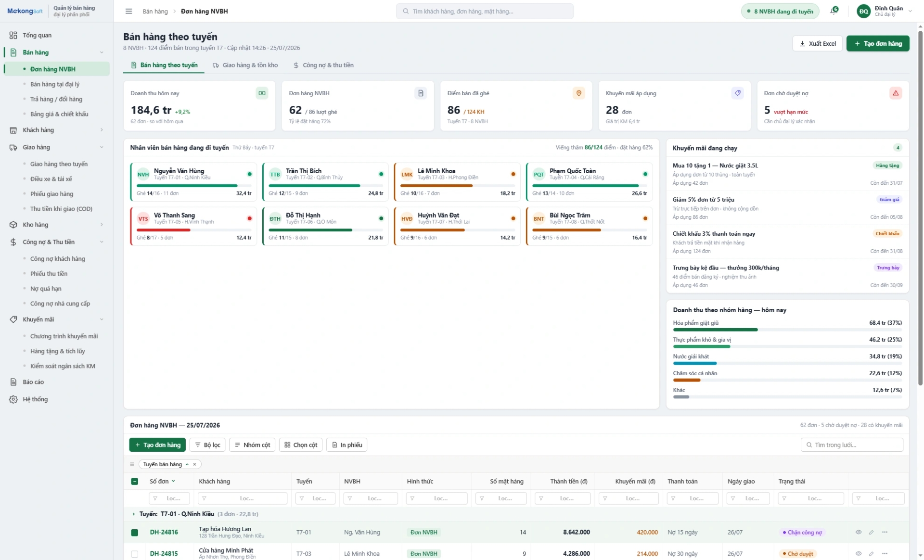Toggle the hamburger sidebar menu icon
924x560 pixels.
tap(128, 11)
